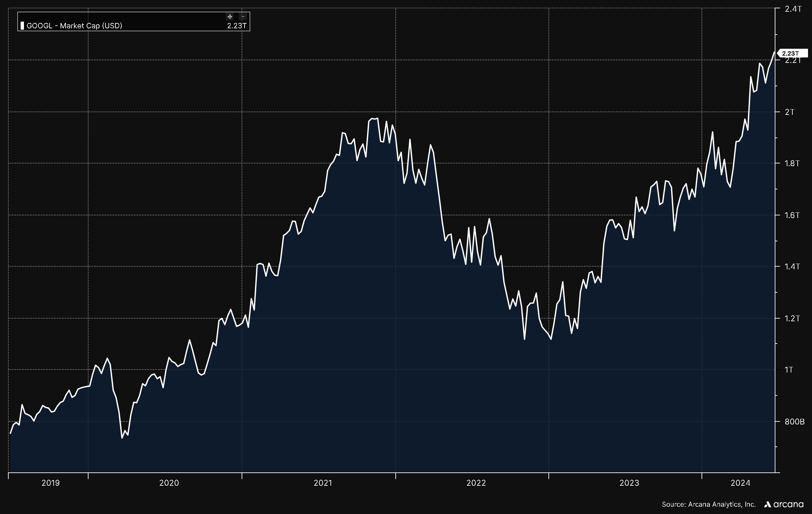Select the GOOGL - Market Cap (USD) legend entry

74,26
